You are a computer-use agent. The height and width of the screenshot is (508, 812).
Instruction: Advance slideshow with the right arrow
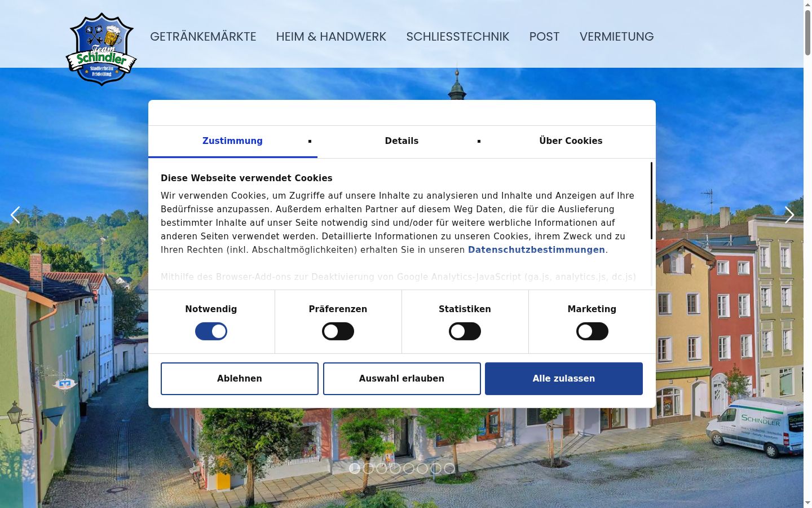click(789, 214)
